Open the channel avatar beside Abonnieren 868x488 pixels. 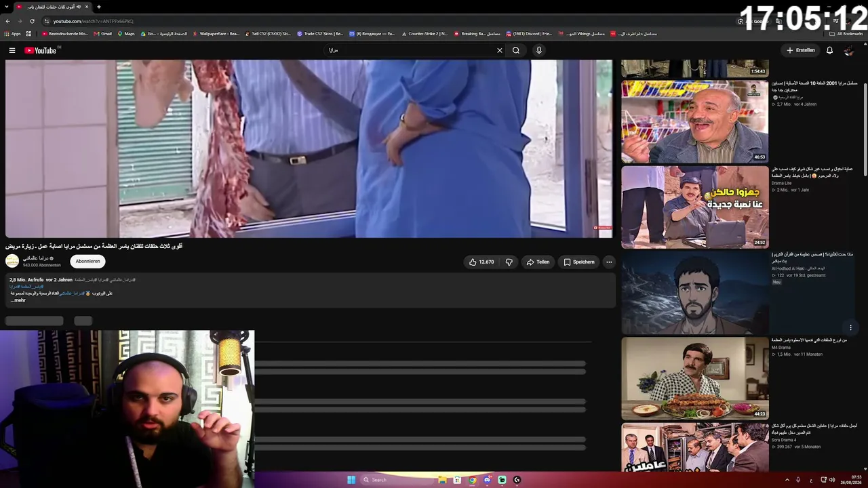(12, 261)
